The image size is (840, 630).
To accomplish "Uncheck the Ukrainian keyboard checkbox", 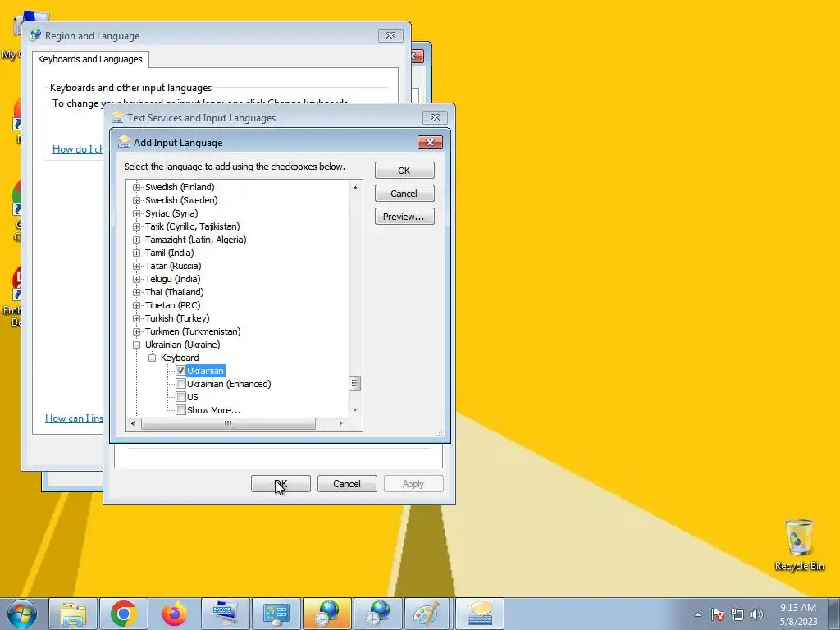I will coord(181,371).
